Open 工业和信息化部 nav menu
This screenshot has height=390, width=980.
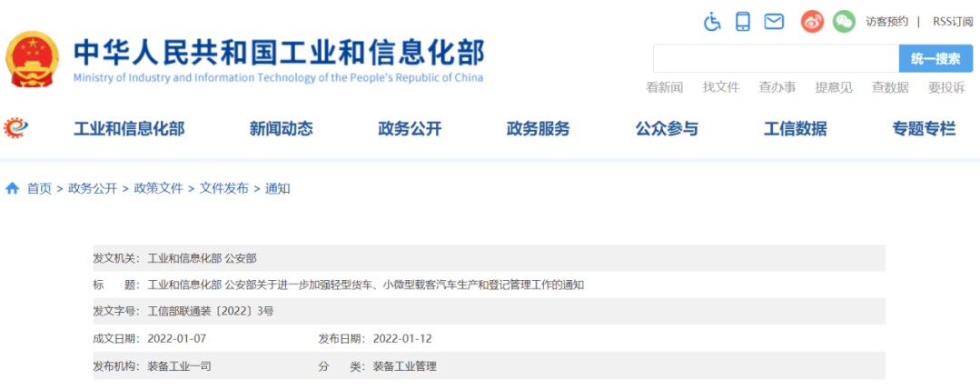(x=129, y=130)
